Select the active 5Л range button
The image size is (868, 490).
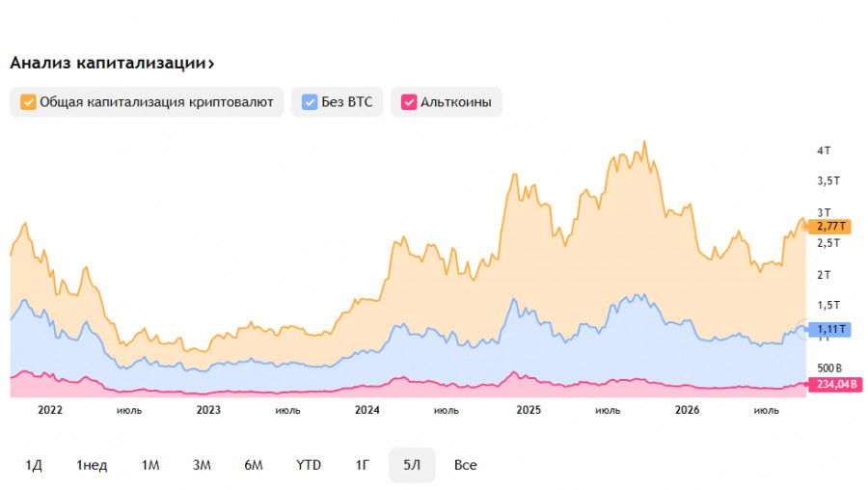pos(412,465)
